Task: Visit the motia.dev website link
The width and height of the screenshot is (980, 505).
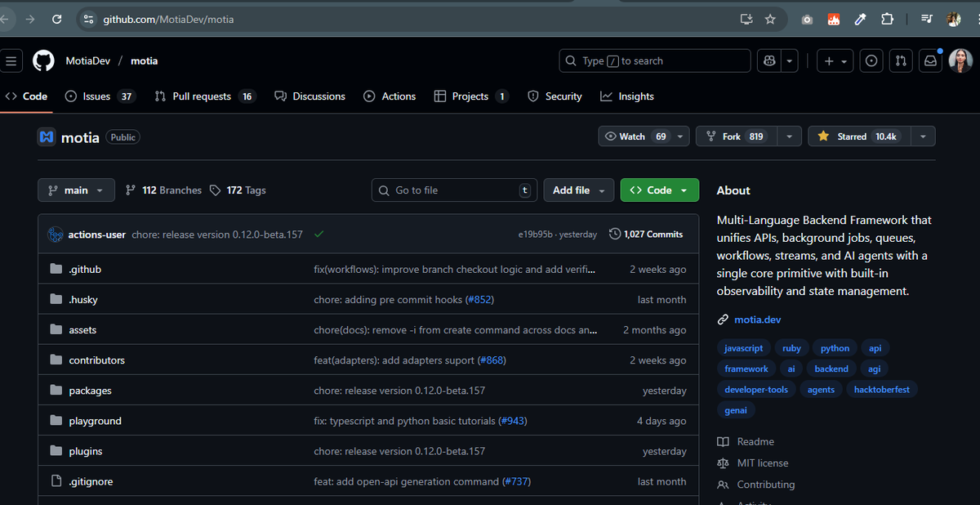Action: point(758,320)
